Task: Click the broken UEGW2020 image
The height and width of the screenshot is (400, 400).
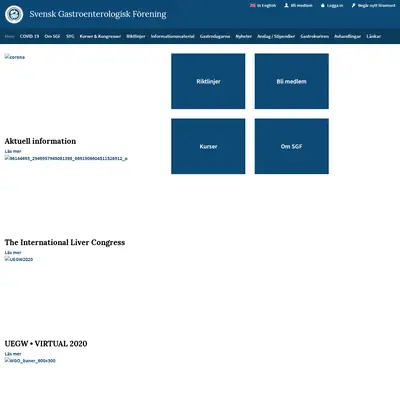Action: (19, 259)
